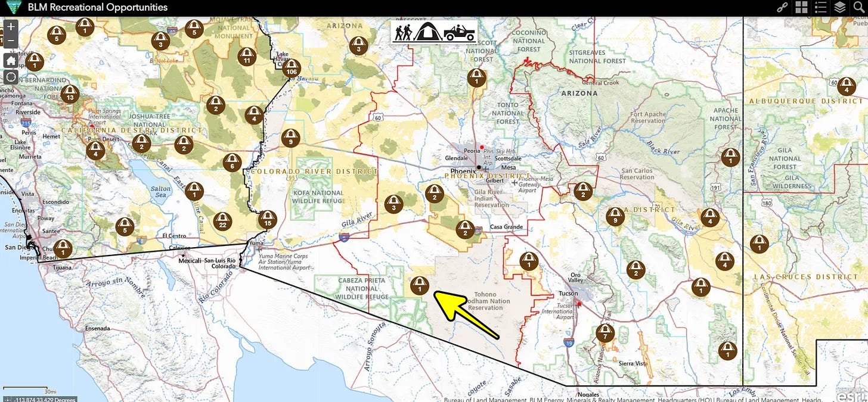Image resolution: width=868 pixels, height=402 pixels.
Task: Select campsite marker east of Cabeza Prieta refuge
Action: tap(420, 285)
